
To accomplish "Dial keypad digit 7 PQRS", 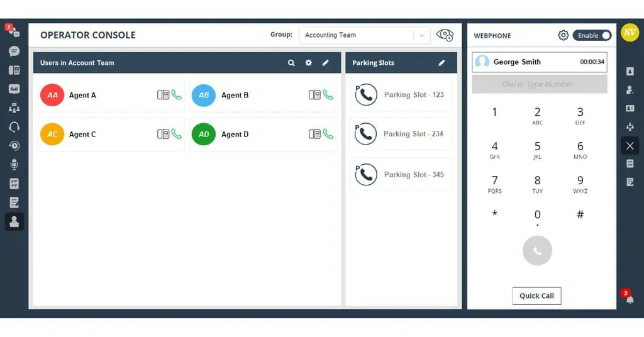I will (494, 184).
